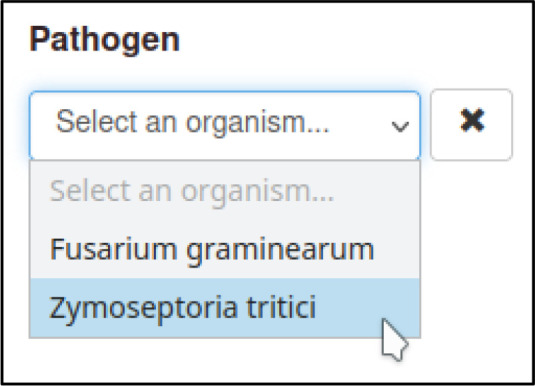This screenshot has width=535, height=386.
Task: Select Fusarium graminearum from the list
Action: (x=225, y=249)
